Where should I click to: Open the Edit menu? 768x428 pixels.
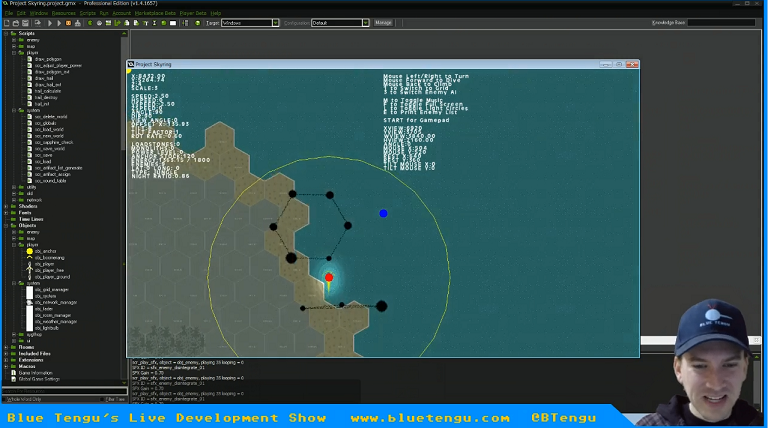[21, 13]
